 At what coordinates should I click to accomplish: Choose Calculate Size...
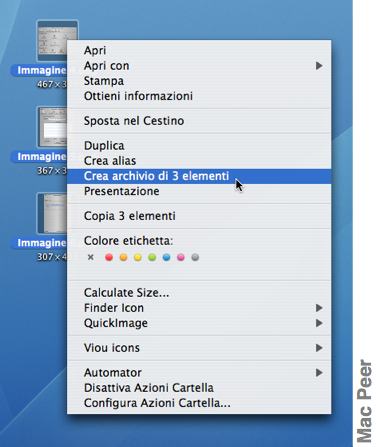coord(199,293)
